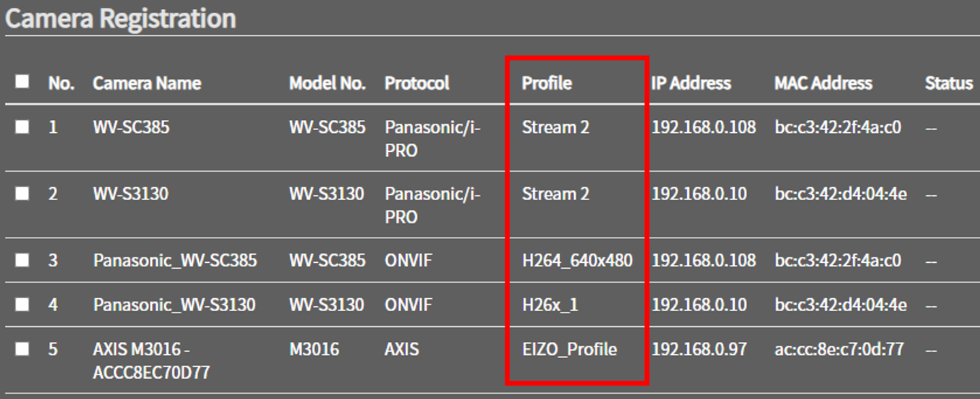The height and width of the screenshot is (399, 980).
Task: Click the H264_640x480 profile cell
Action: point(577,260)
